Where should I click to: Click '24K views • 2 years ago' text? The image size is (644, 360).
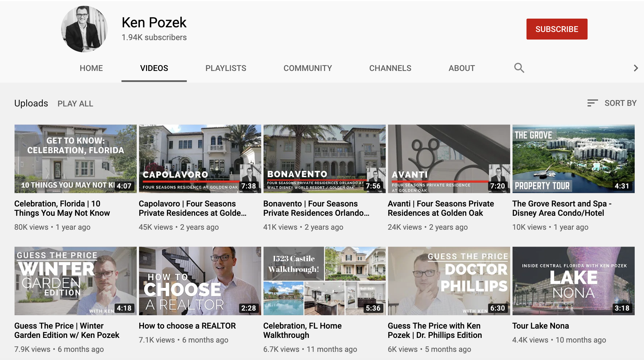point(428,227)
